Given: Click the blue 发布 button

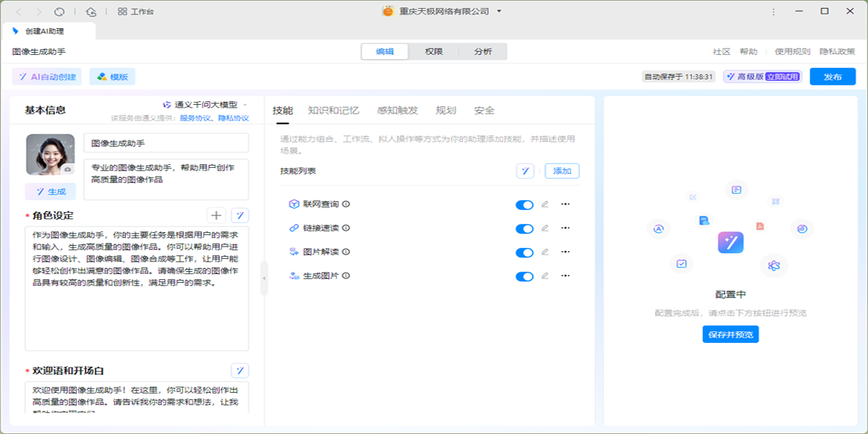Looking at the screenshot, I should tap(833, 77).
